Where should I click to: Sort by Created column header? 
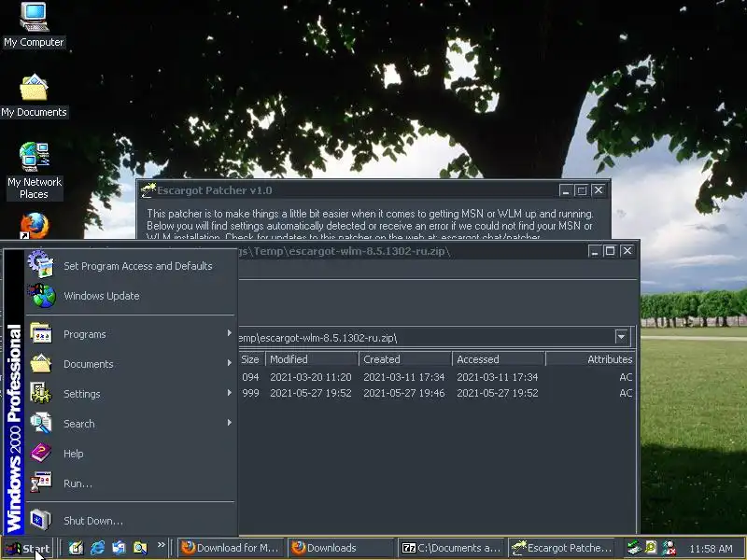[405, 359]
